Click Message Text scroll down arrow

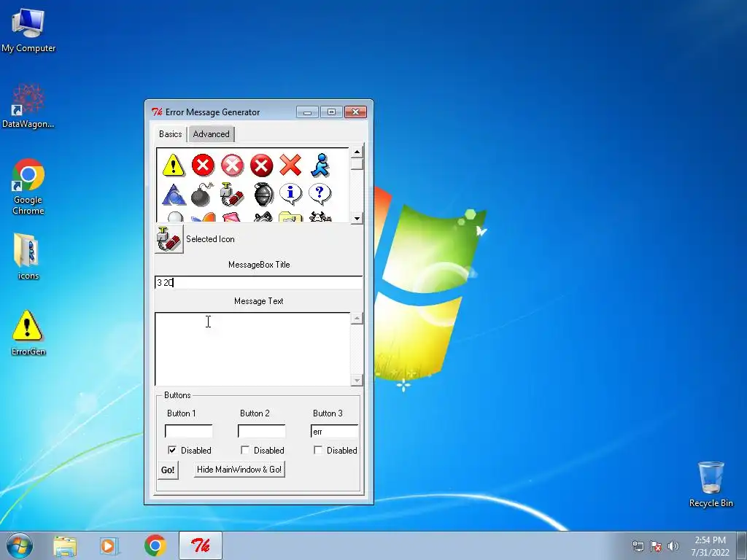pos(357,380)
